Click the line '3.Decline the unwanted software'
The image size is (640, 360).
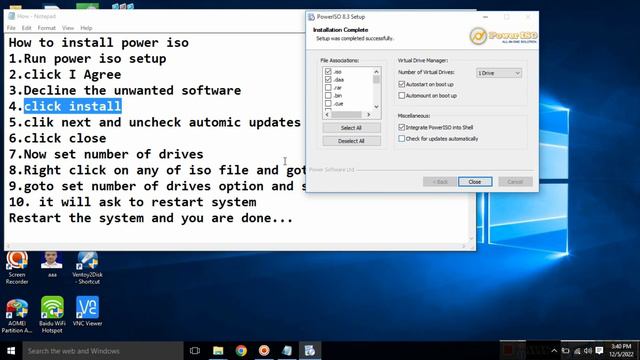[x=125, y=91]
